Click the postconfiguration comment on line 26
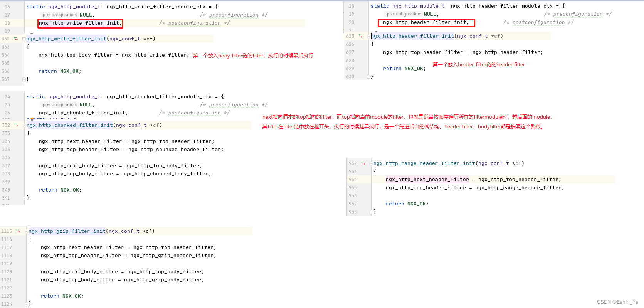The height and width of the screenshot is (308, 644). [x=194, y=113]
